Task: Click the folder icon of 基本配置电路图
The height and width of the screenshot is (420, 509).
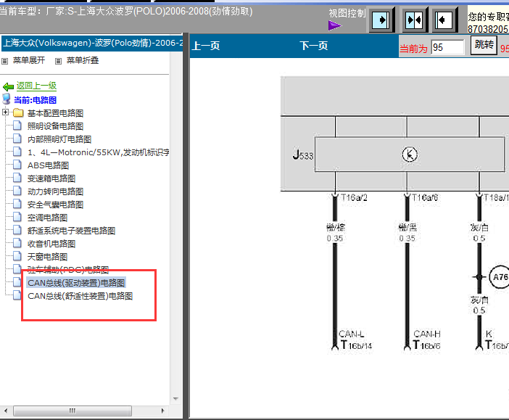Action: [x=18, y=112]
